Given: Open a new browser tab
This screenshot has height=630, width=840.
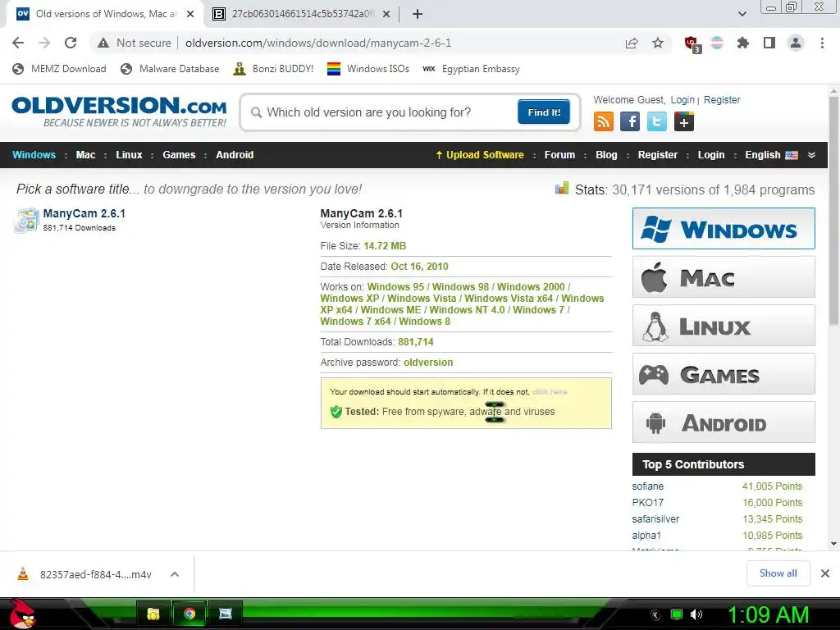Looking at the screenshot, I should tap(418, 14).
